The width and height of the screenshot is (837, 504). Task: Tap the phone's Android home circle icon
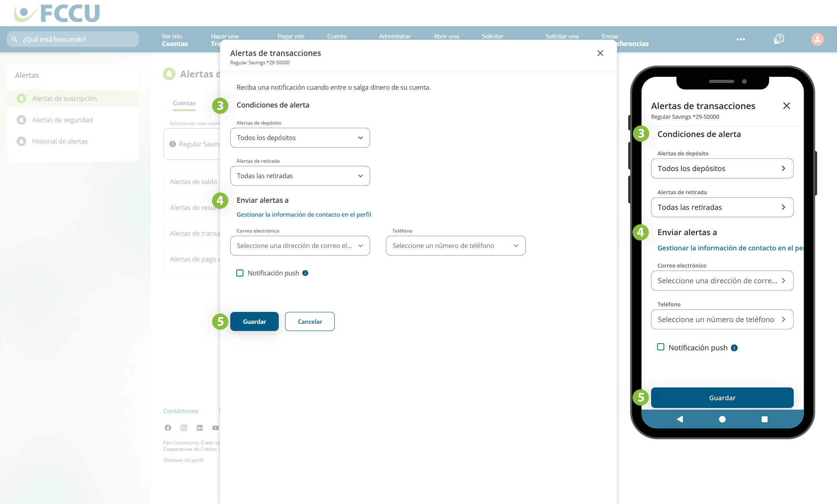722,419
